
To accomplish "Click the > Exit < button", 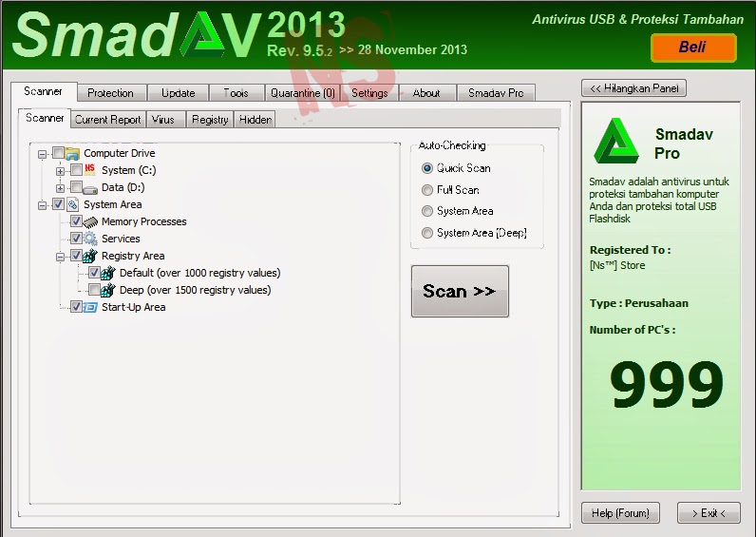I will pyautogui.click(x=709, y=513).
